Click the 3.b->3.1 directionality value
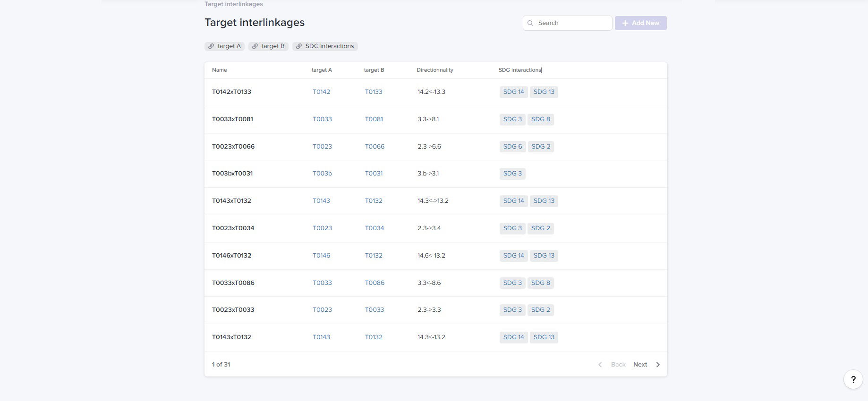Viewport: 868px width, 401px height. (428, 174)
